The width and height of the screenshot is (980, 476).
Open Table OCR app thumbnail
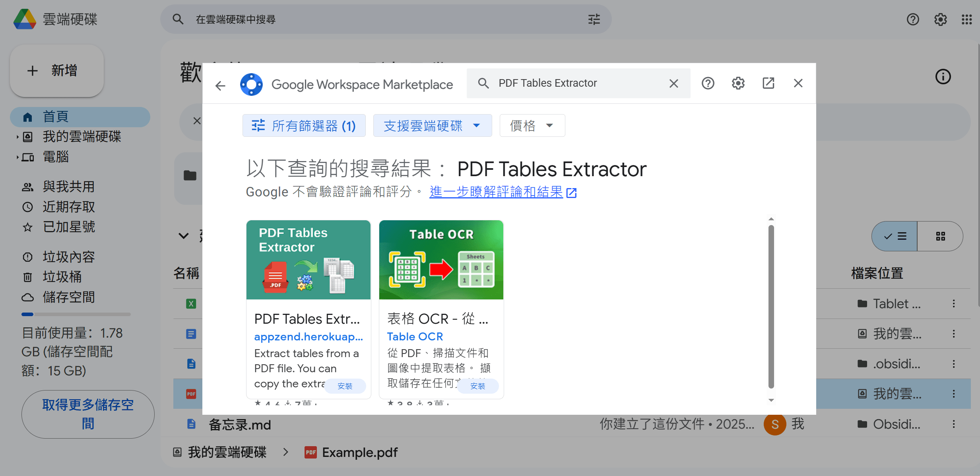click(x=441, y=260)
